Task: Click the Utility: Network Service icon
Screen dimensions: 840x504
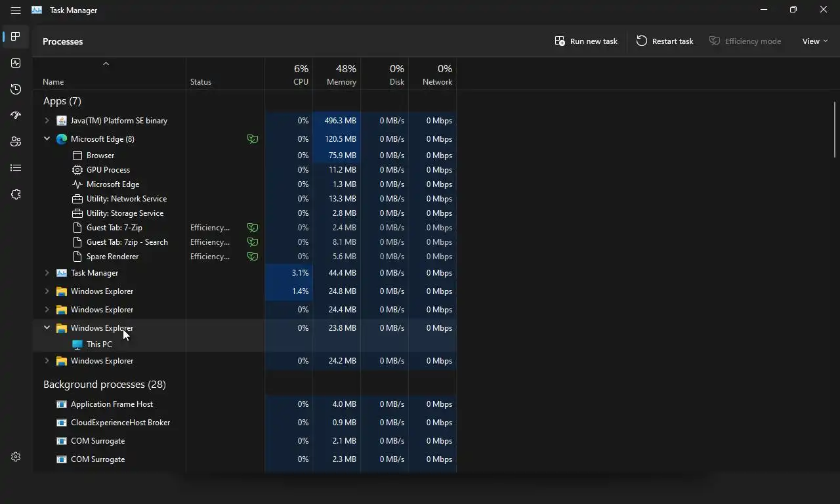Action: [77, 199]
